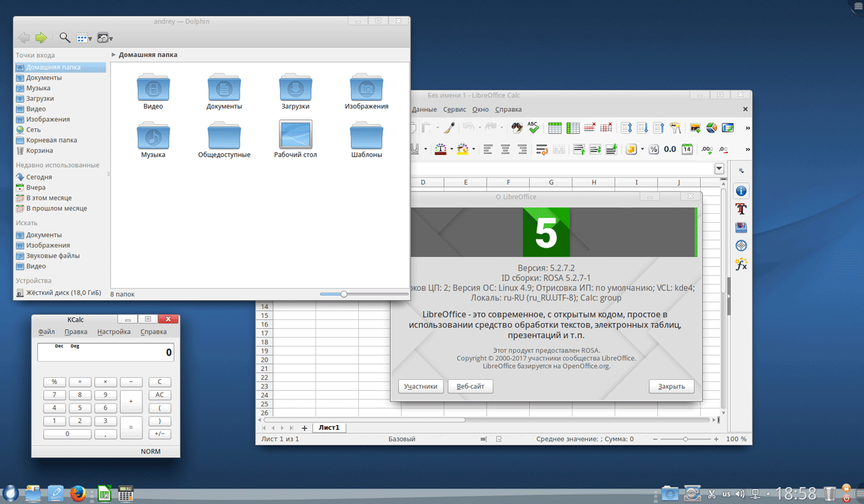Image resolution: width=864 pixels, height=504 pixels.
Task: Open Find & Replace binoculars icon
Action: click(516, 128)
